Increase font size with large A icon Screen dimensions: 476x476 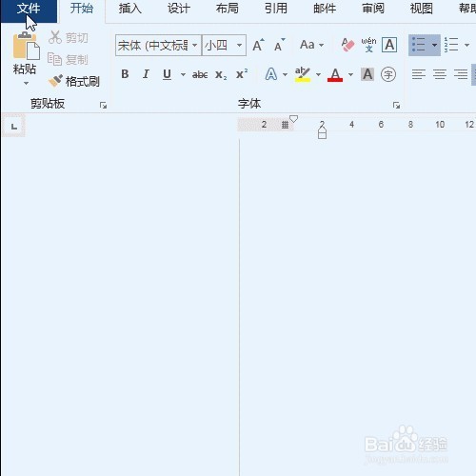click(258, 46)
